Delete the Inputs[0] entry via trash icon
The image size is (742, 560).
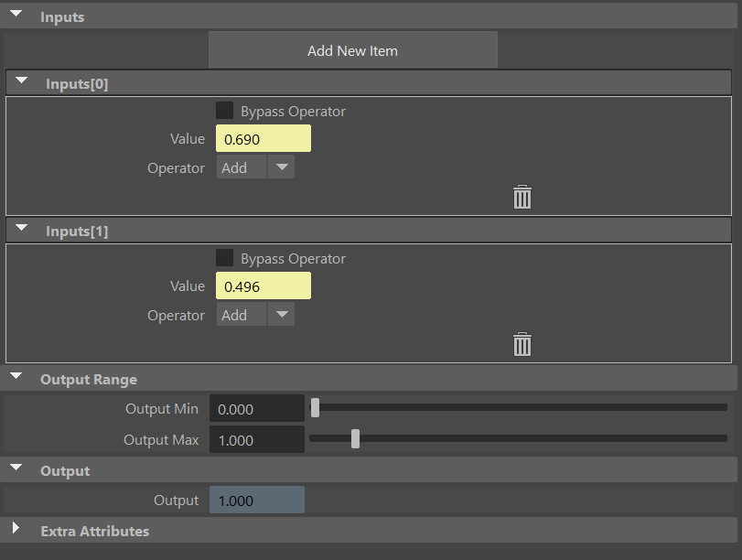[x=522, y=197]
